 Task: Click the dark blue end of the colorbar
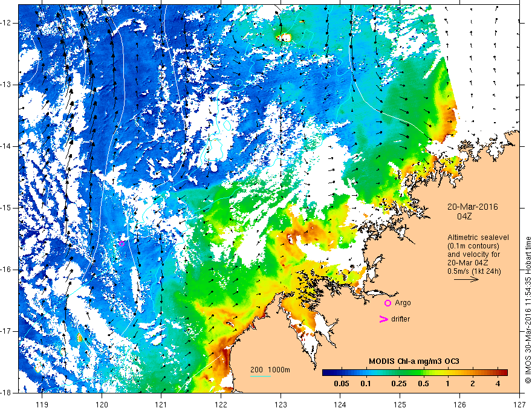328,372
